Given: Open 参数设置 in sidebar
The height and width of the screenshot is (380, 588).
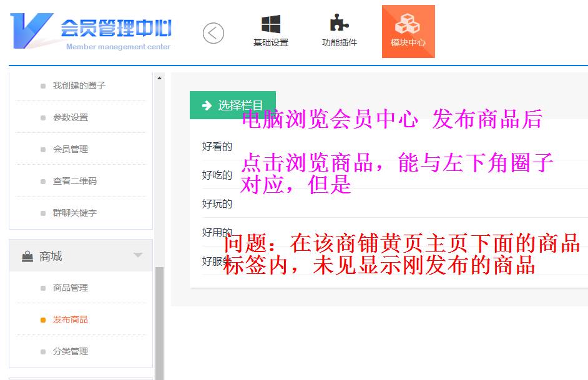Looking at the screenshot, I should pos(70,117).
